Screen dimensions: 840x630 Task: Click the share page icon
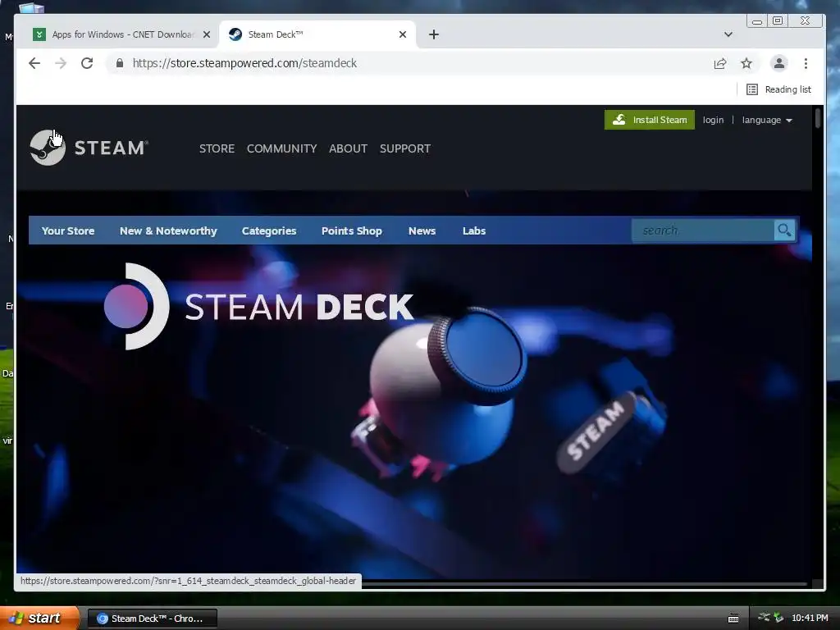click(x=720, y=64)
